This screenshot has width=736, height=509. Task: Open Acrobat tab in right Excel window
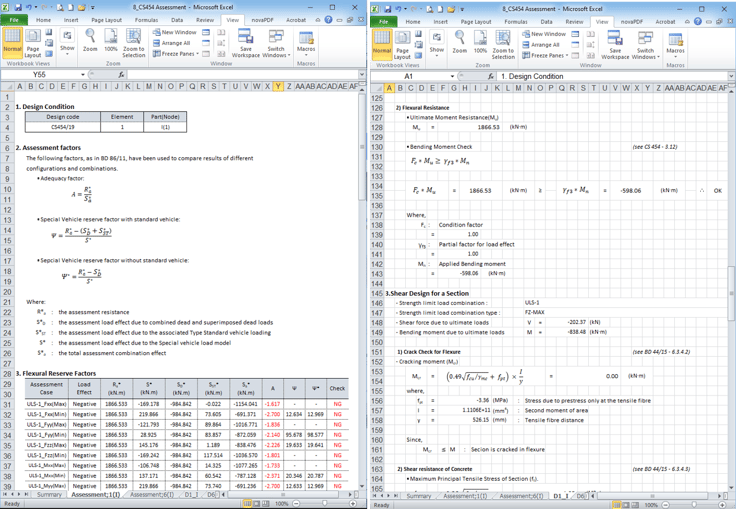point(665,22)
